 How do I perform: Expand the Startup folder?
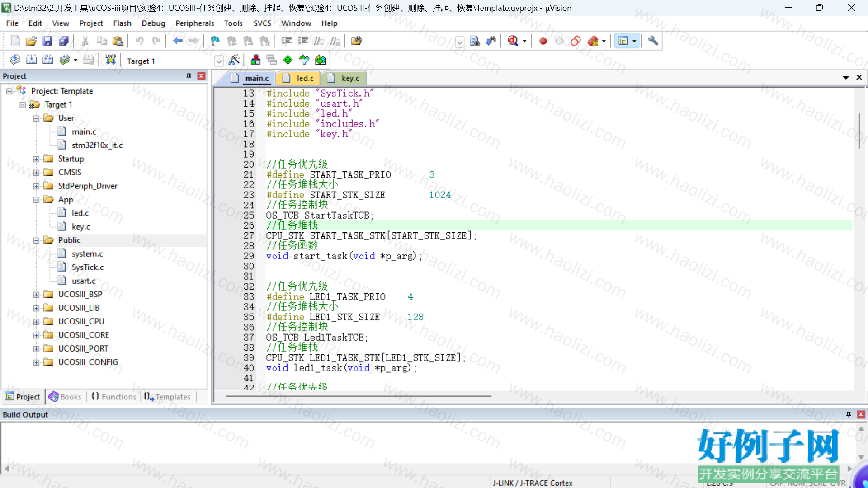click(36, 159)
